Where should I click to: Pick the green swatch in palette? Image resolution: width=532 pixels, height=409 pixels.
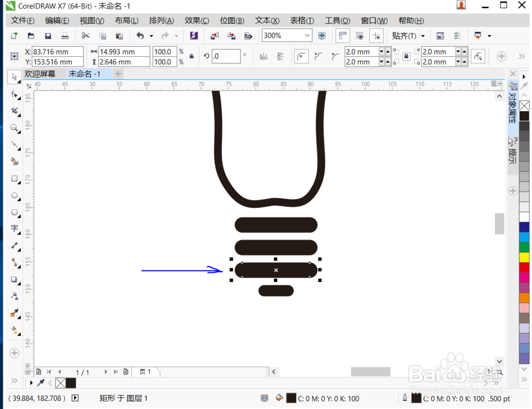pos(524,247)
